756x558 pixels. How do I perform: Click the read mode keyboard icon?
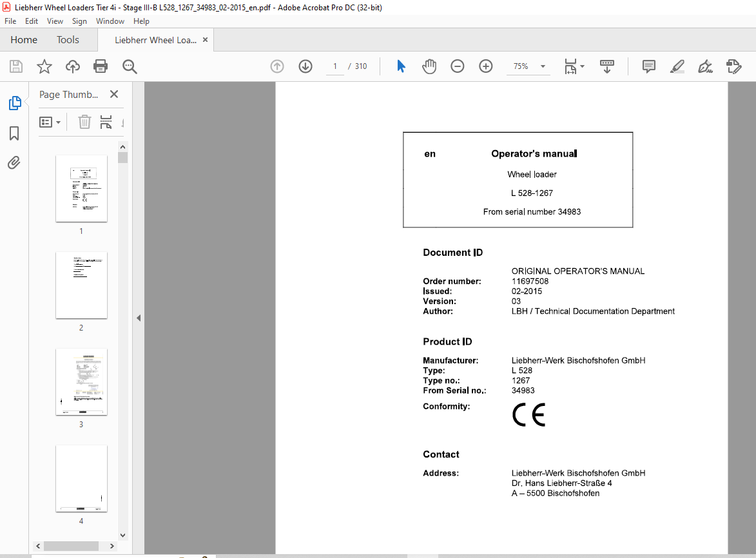(607, 66)
